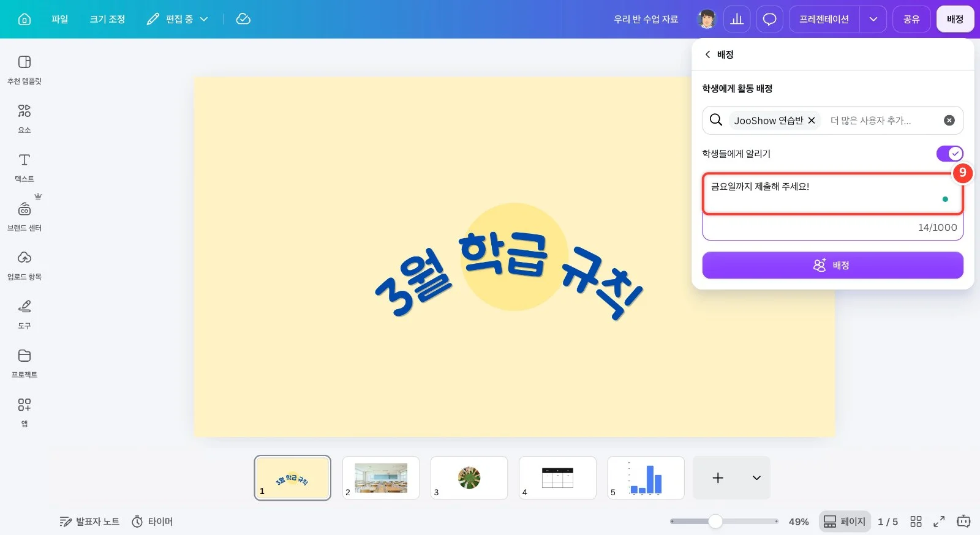Open the 편집 중 mode dropdown
The width and height of the screenshot is (980, 535).
(178, 19)
